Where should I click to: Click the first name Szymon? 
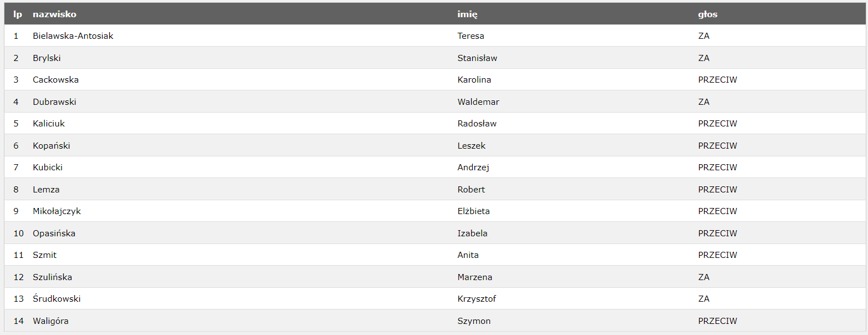[x=474, y=321]
